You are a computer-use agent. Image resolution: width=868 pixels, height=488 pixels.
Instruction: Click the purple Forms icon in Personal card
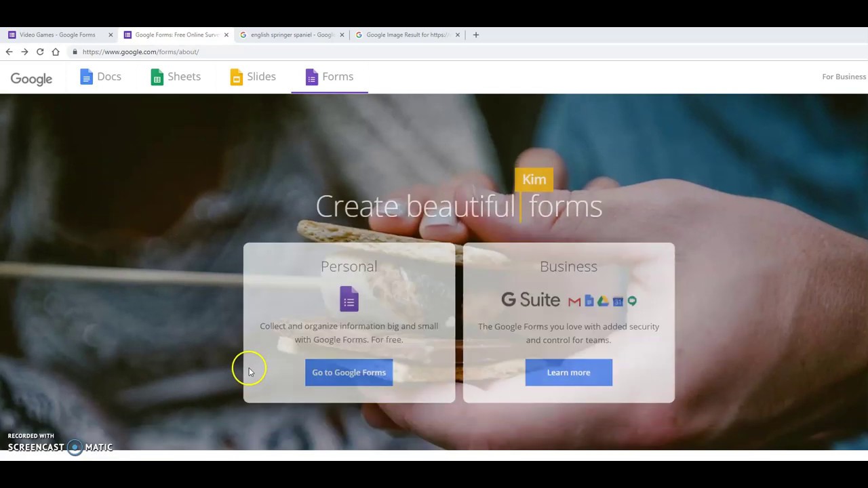point(349,298)
